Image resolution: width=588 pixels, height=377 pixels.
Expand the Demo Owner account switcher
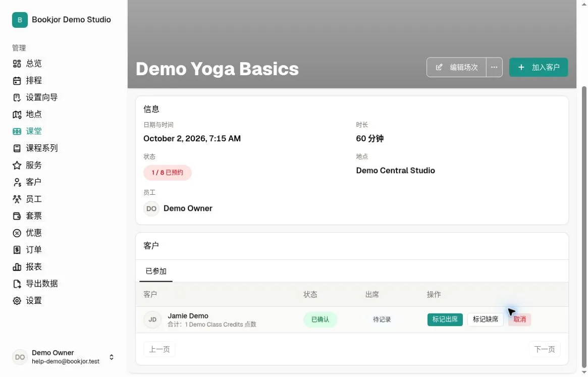(112, 357)
